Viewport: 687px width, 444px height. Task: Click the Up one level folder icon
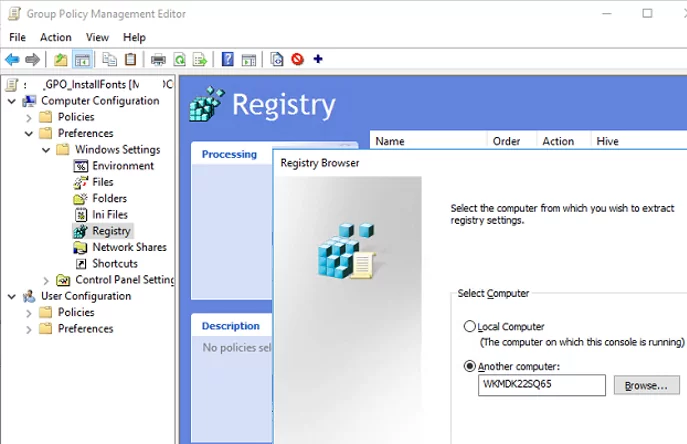tap(60, 59)
